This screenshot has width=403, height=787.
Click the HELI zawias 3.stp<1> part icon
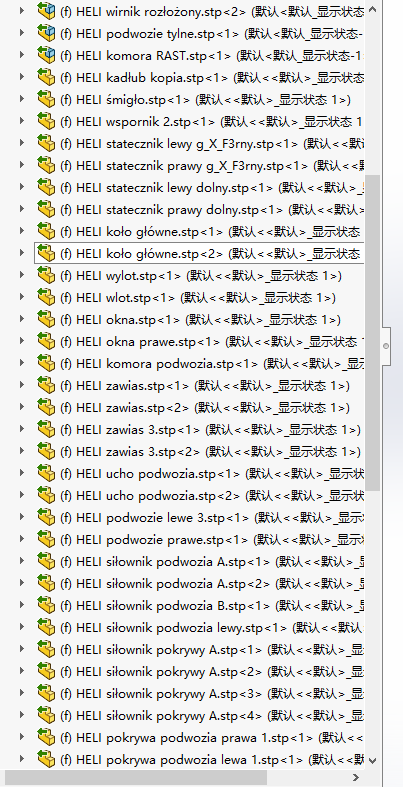[x=46, y=429]
